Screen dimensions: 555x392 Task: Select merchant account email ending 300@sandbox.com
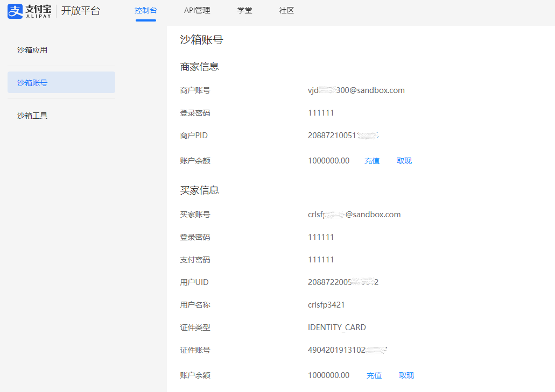click(356, 90)
